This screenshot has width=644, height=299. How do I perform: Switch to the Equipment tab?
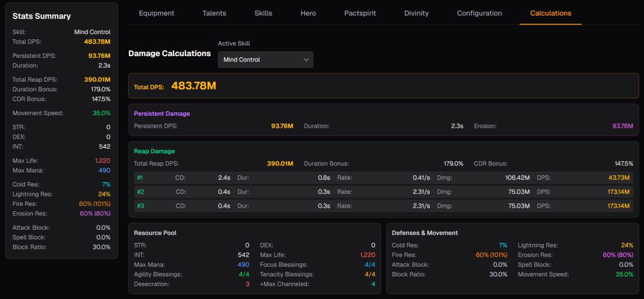[156, 13]
